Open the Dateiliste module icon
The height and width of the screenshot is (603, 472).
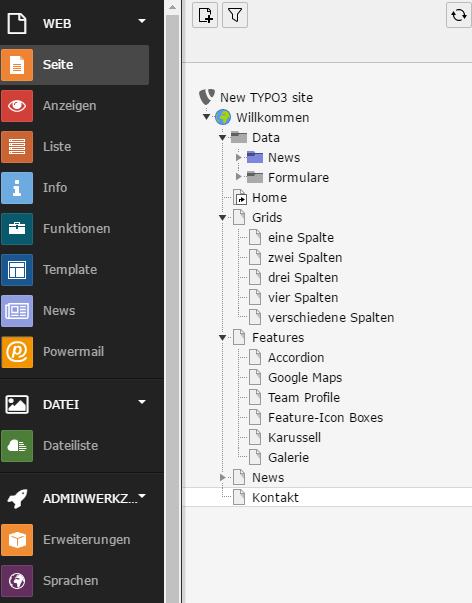click(17, 446)
